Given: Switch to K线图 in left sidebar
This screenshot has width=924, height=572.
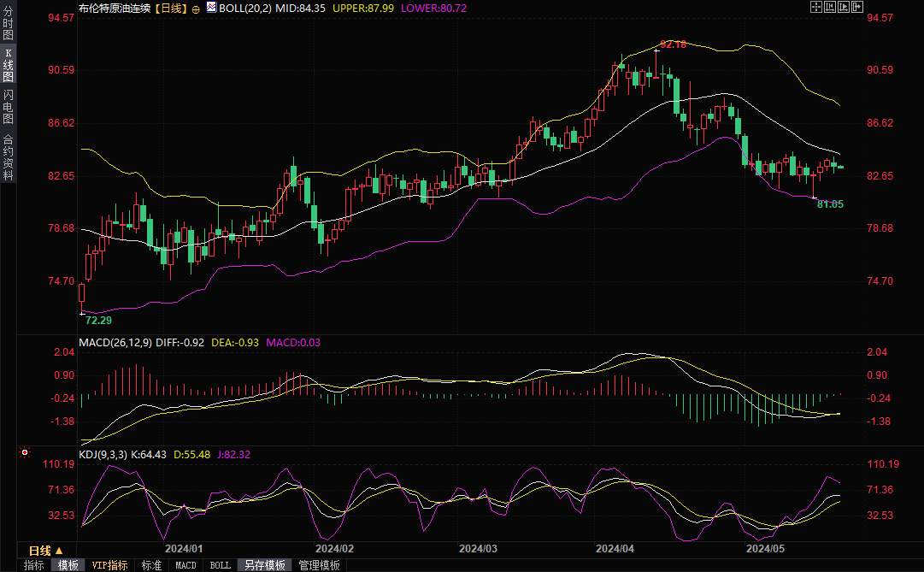Looking at the screenshot, I should [x=8, y=66].
